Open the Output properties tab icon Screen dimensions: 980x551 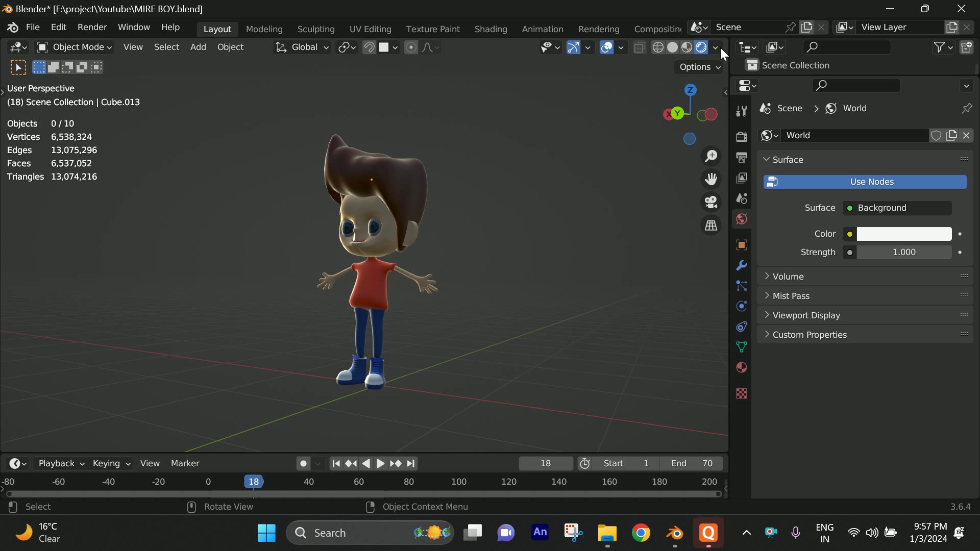(x=742, y=157)
